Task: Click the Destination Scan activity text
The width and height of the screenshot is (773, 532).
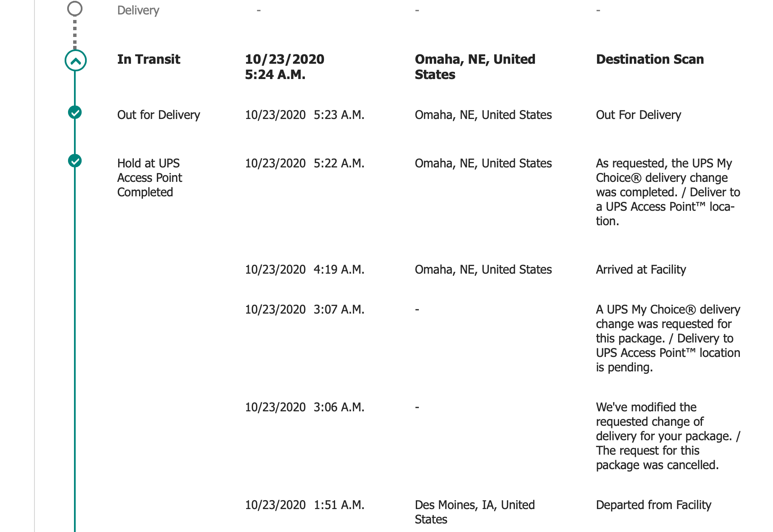Action: (650, 59)
